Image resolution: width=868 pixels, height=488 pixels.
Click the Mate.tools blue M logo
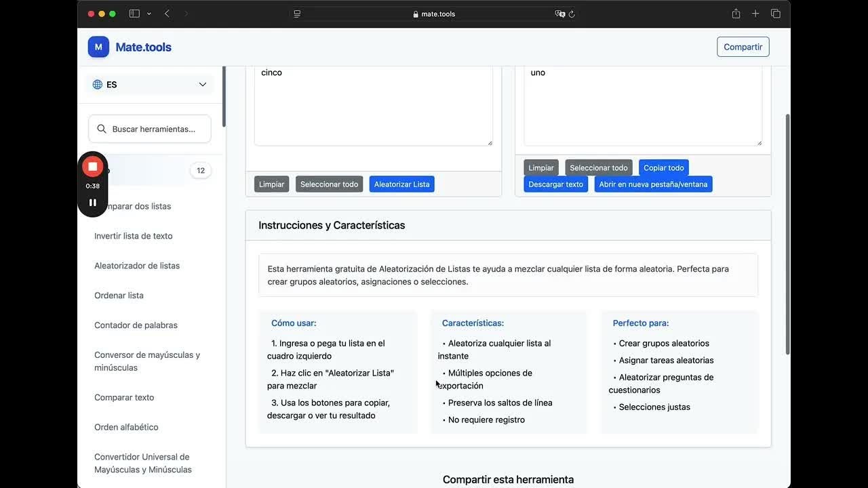[98, 47]
